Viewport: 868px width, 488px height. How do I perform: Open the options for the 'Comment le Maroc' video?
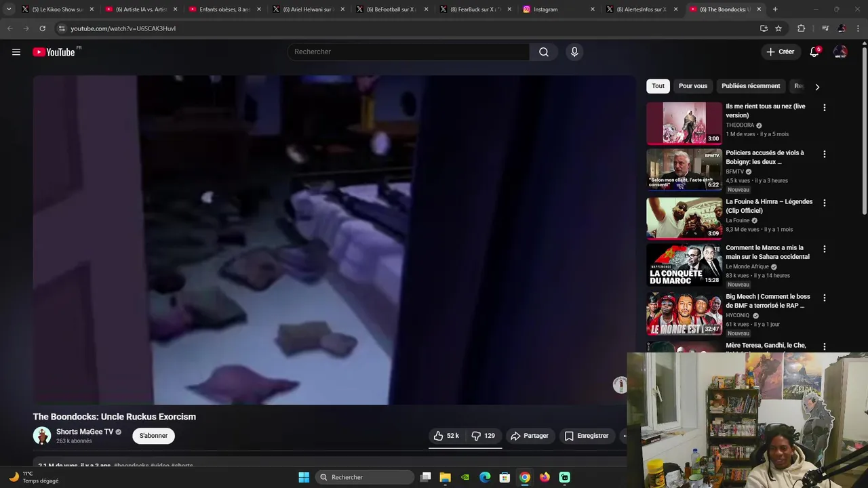coord(825,249)
